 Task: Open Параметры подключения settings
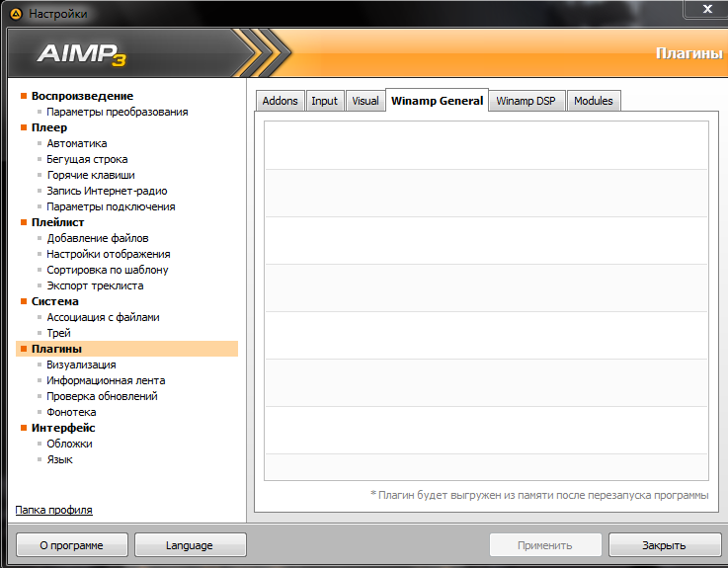click(x=111, y=206)
